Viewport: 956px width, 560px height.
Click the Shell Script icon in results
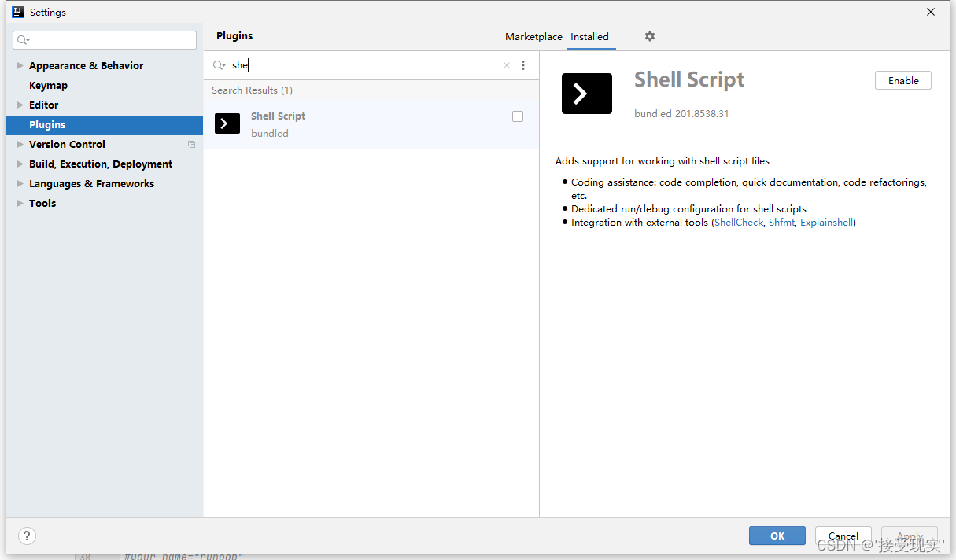click(x=227, y=123)
